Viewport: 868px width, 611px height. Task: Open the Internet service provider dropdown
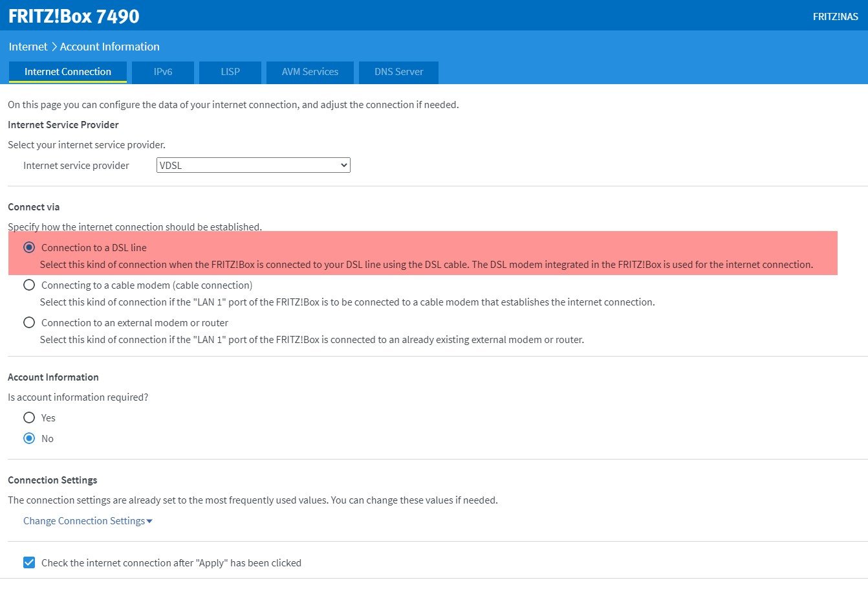tap(253, 165)
